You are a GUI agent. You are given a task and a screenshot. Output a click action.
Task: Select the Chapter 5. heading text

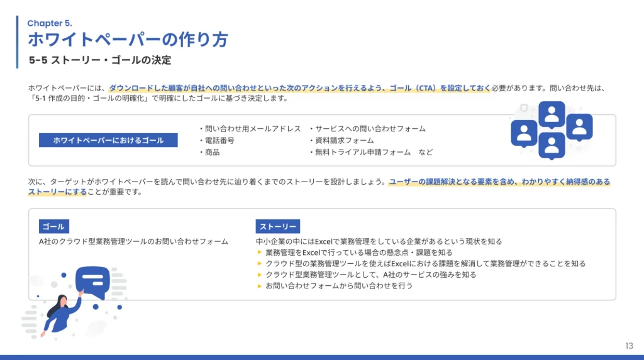(49, 23)
